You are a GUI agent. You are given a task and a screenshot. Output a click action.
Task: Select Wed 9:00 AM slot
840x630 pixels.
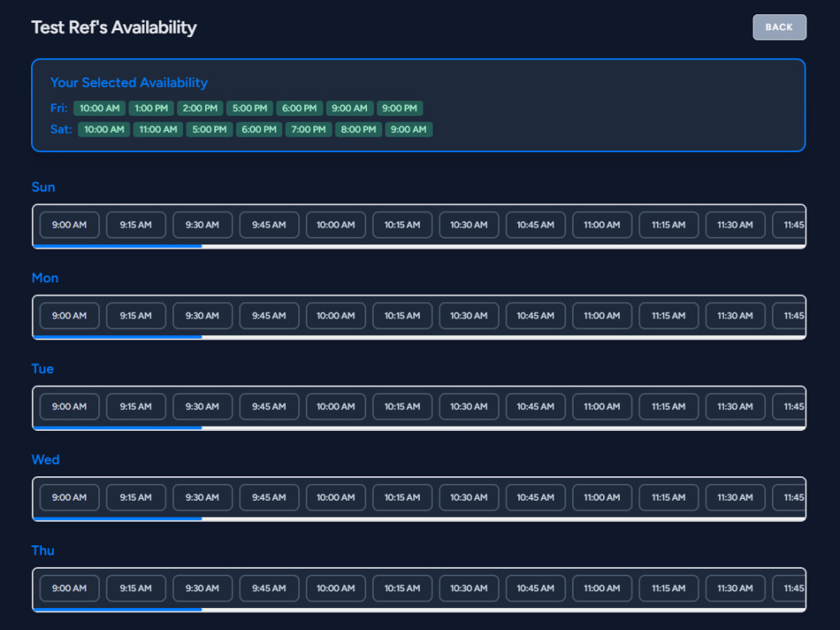click(x=69, y=497)
